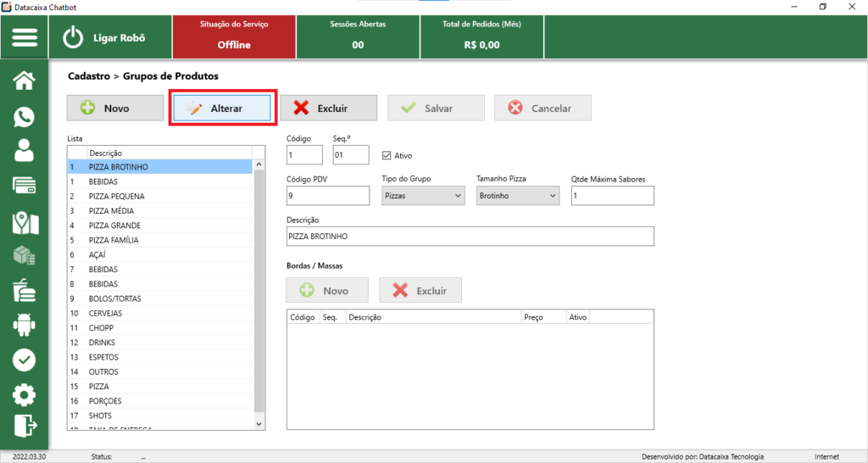
Task: Select AÇAÍ group in the list
Action: click(99, 255)
